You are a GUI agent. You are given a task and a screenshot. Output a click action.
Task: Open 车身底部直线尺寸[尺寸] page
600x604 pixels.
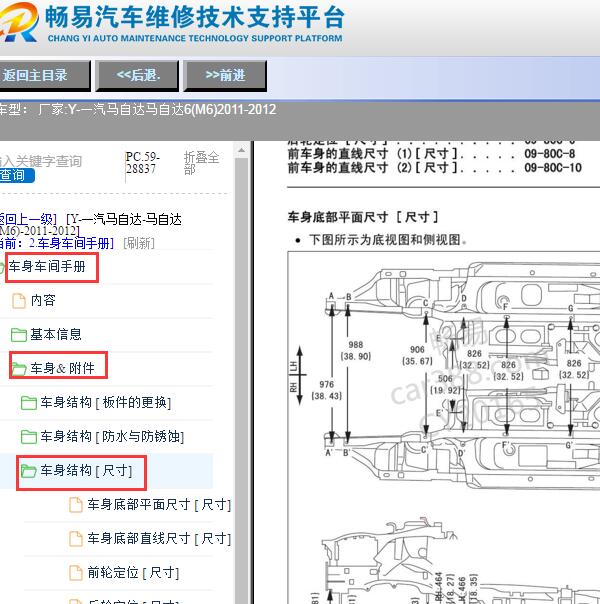click(x=159, y=538)
